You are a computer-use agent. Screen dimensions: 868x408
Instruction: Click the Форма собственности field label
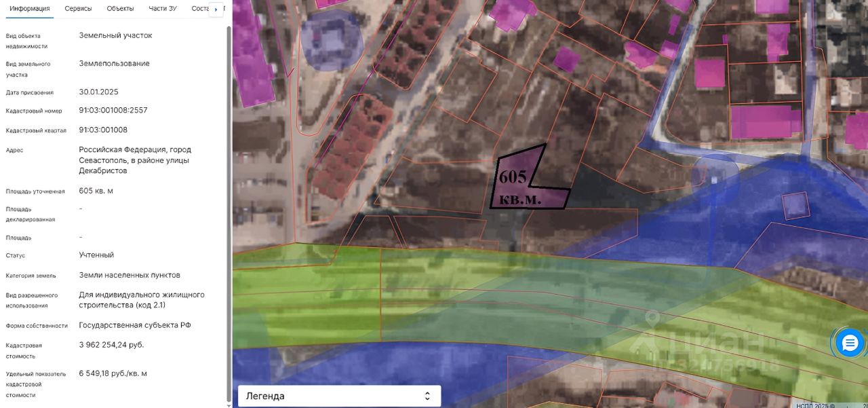pos(37,326)
